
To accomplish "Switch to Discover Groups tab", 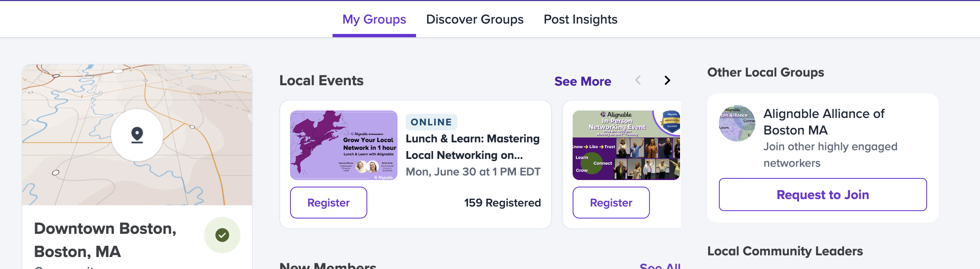I will 475,19.
